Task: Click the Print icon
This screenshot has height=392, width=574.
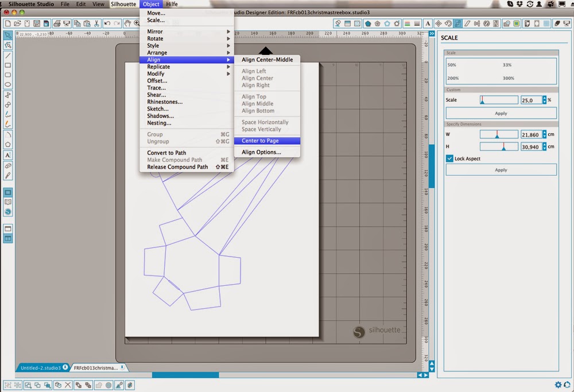Action: tap(57, 24)
